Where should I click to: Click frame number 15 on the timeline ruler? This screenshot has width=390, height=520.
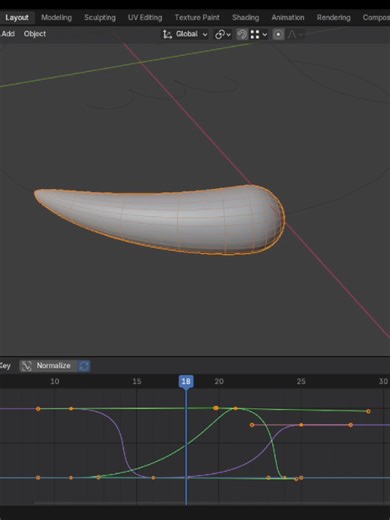tap(137, 381)
